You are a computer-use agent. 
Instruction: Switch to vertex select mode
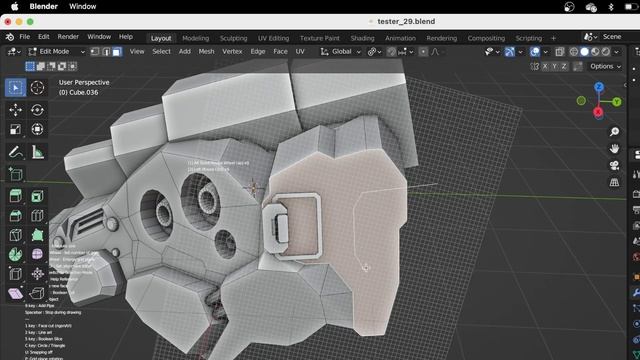[x=95, y=52]
